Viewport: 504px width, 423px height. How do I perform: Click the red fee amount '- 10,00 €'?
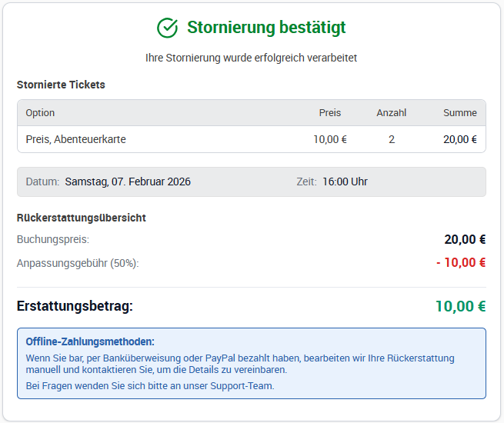tap(461, 263)
